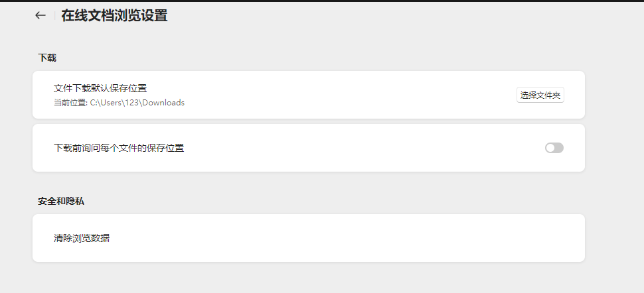Click gray background below 清除浏览数据 card
This screenshot has height=293, width=644.
click(309, 278)
